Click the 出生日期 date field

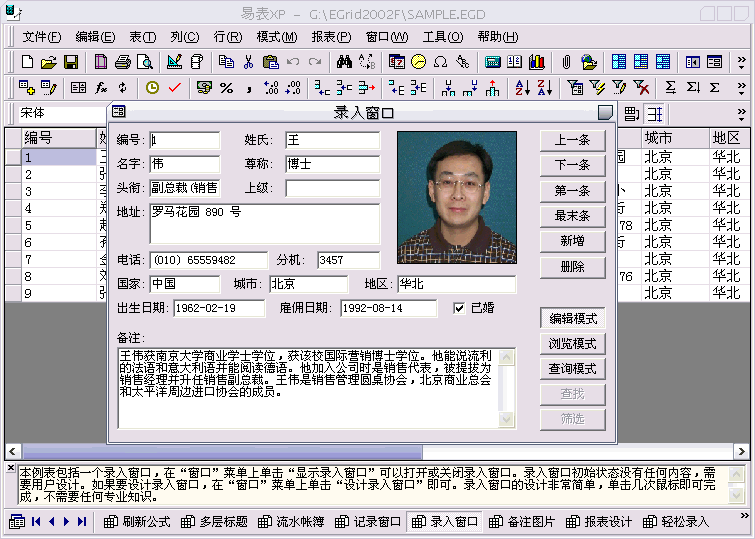(219, 308)
